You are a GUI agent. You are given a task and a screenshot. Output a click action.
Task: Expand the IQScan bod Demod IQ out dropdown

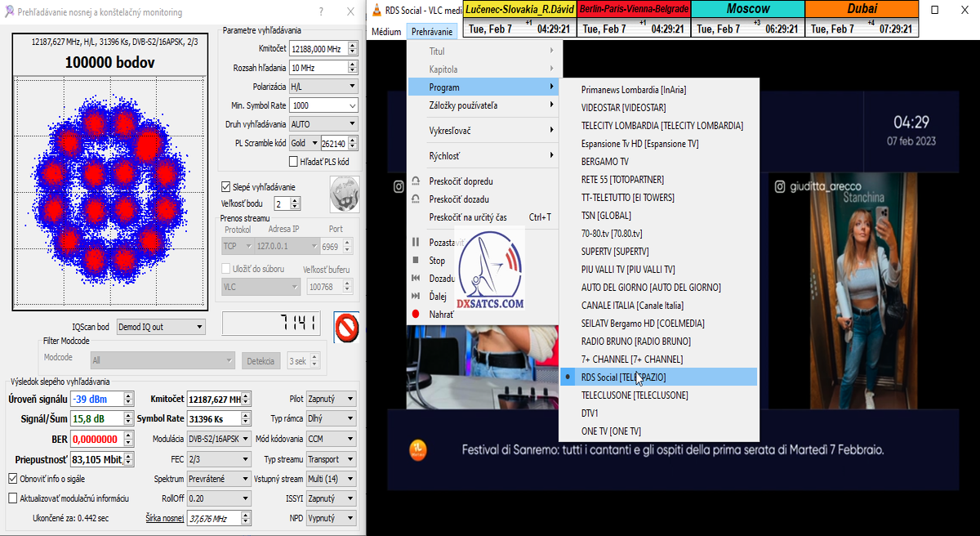pos(161,327)
